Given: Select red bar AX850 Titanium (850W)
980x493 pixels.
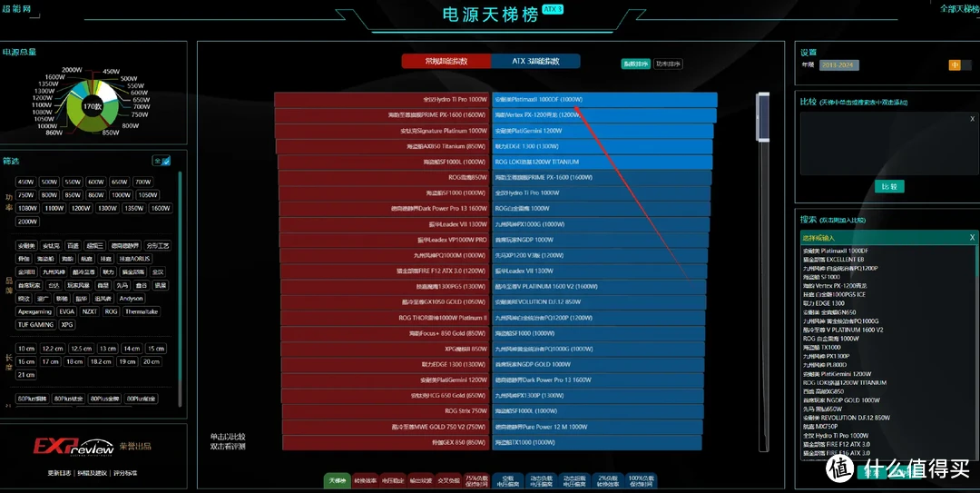Looking at the screenshot, I should pos(383,146).
